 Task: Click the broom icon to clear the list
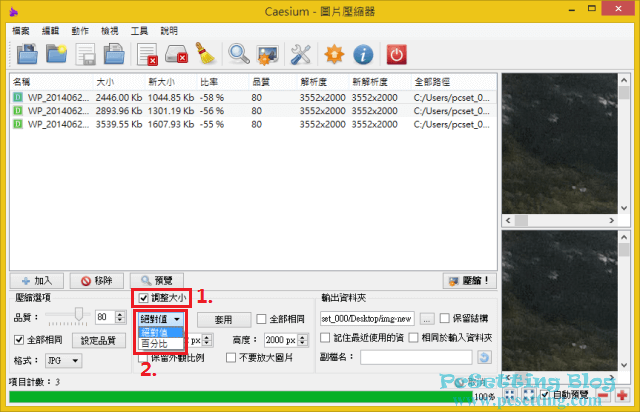pyautogui.click(x=207, y=54)
